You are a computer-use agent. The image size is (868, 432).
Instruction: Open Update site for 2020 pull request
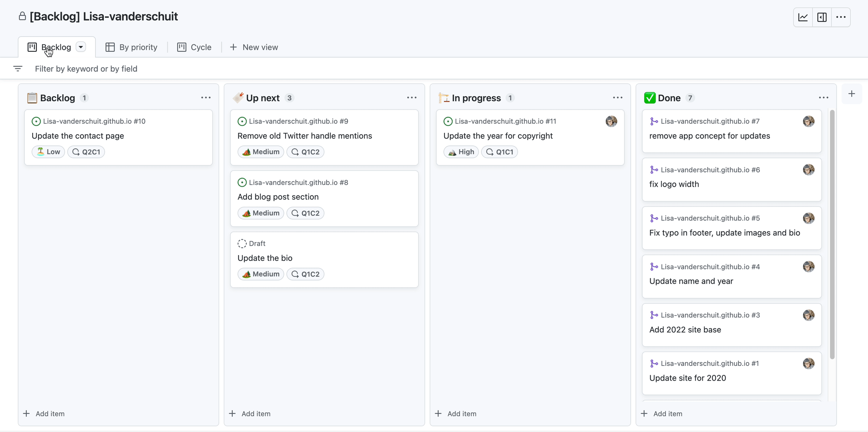(688, 378)
